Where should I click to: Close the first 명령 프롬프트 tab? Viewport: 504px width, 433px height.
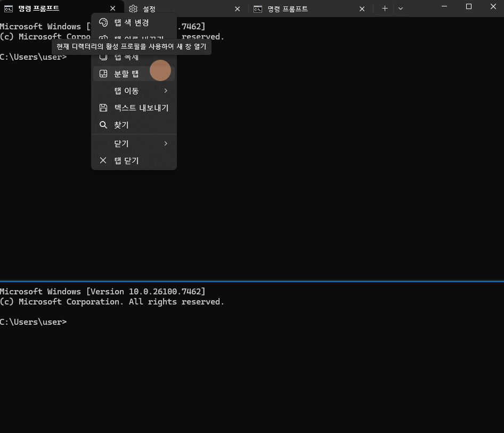[112, 9]
